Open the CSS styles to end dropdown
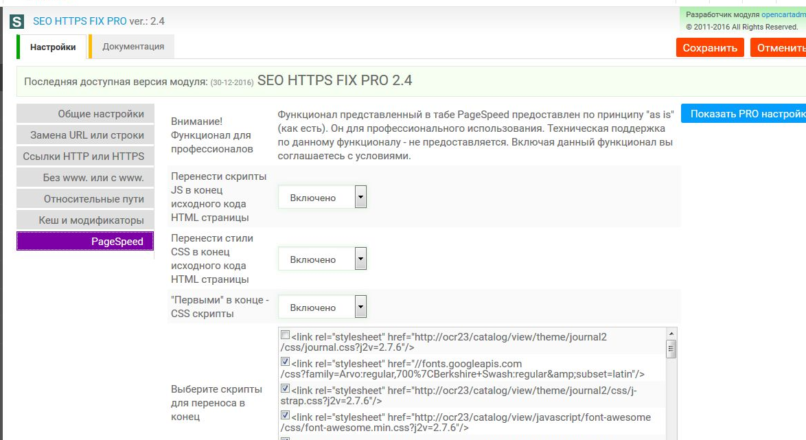Viewport: 806px width, 440px height. coord(322,259)
